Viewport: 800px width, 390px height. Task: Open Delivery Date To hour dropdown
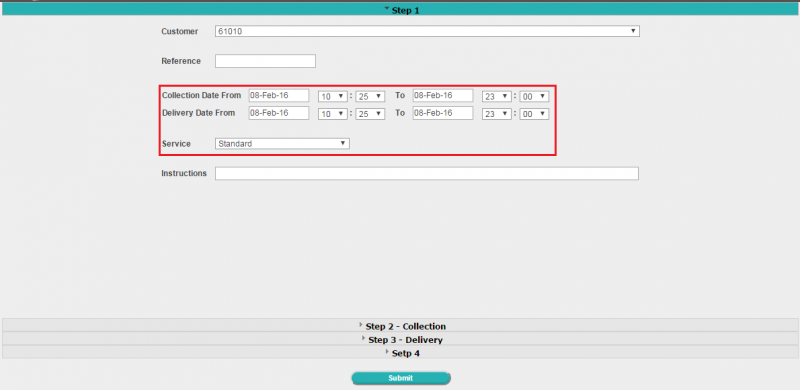(x=497, y=114)
